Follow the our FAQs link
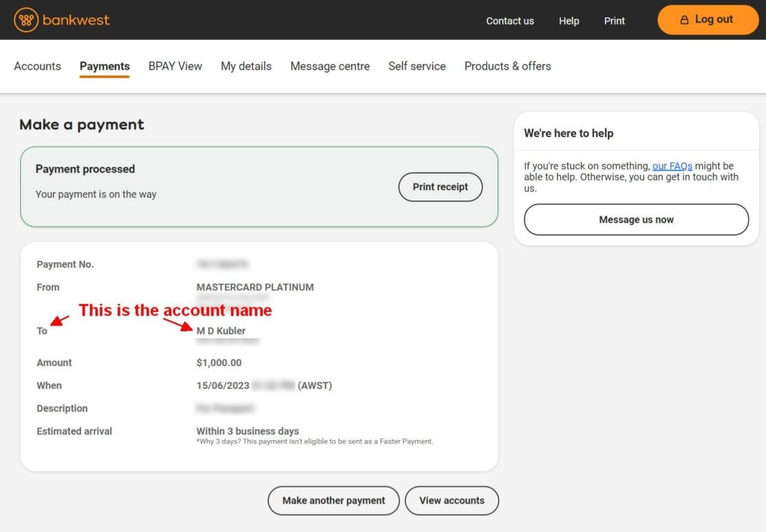Image resolution: width=766 pixels, height=532 pixels. 672,166
